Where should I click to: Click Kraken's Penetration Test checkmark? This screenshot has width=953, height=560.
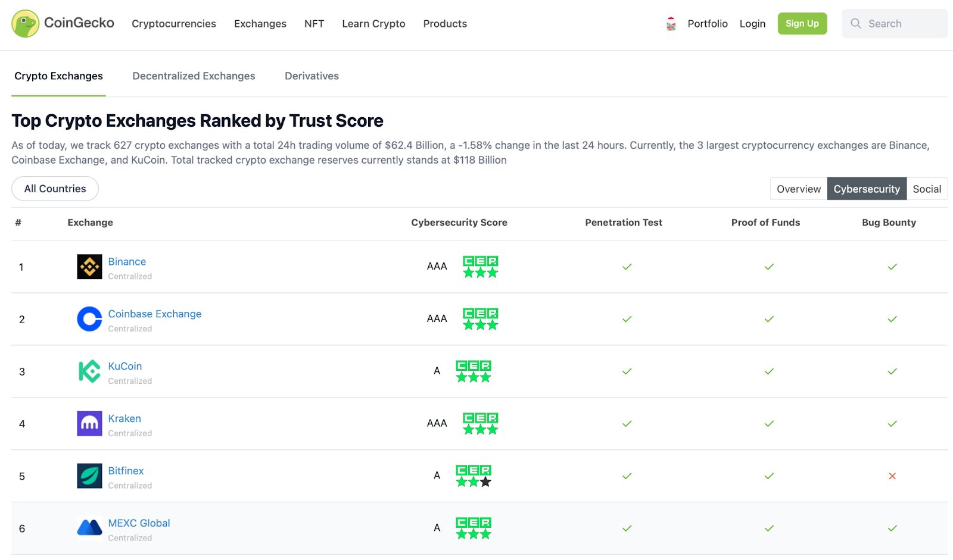point(627,424)
